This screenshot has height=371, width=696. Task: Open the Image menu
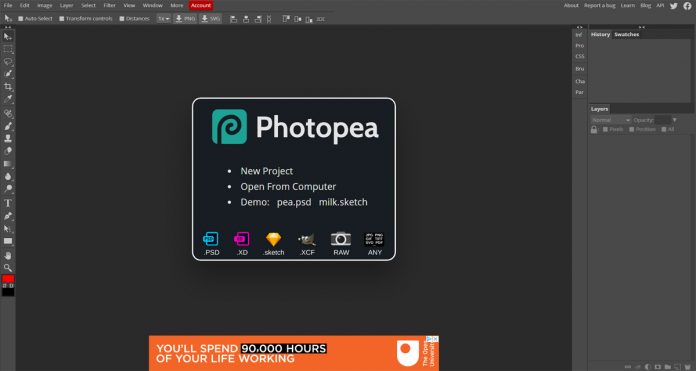pyautogui.click(x=44, y=5)
